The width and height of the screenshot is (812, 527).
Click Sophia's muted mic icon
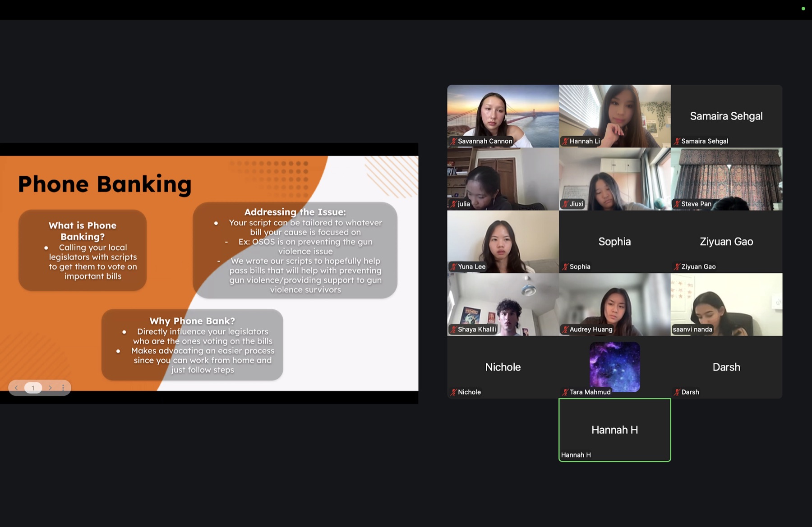click(565, 266)
